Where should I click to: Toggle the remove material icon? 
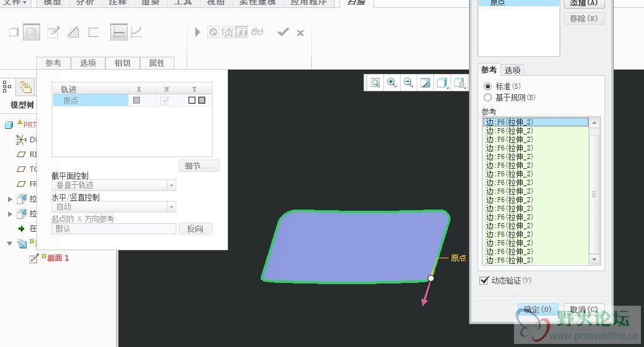point(73,32)
